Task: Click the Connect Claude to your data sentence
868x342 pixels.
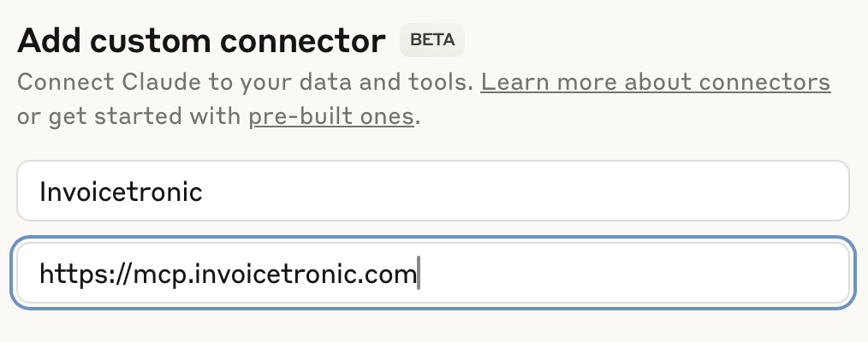Action: coord(246,83)
